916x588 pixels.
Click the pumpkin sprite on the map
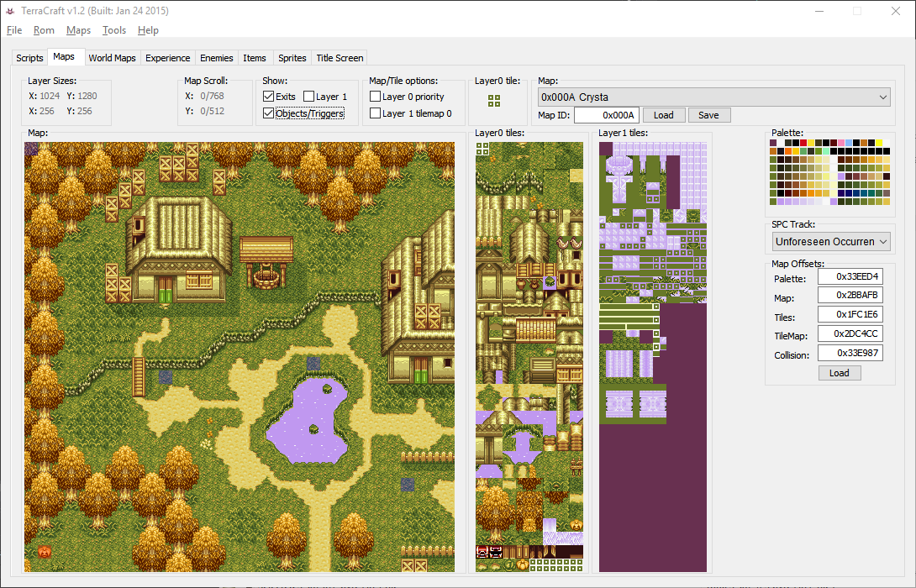click(x=45, y=551)
